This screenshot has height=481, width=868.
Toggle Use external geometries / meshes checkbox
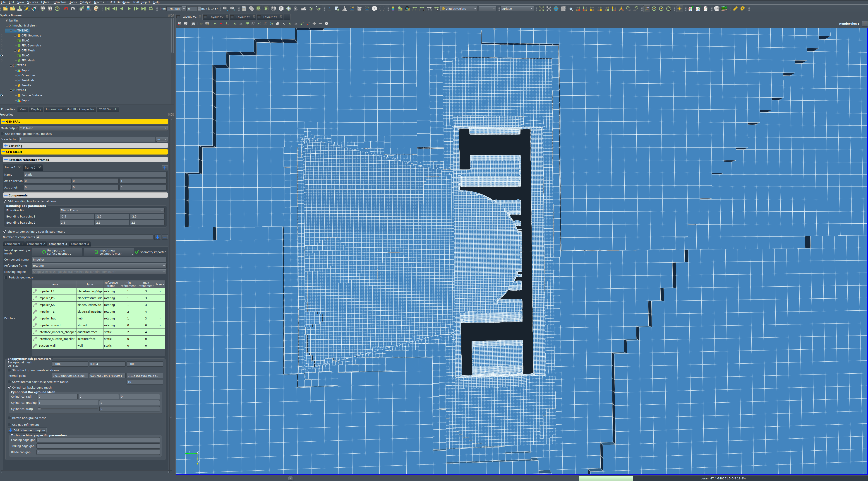[3, 134]
